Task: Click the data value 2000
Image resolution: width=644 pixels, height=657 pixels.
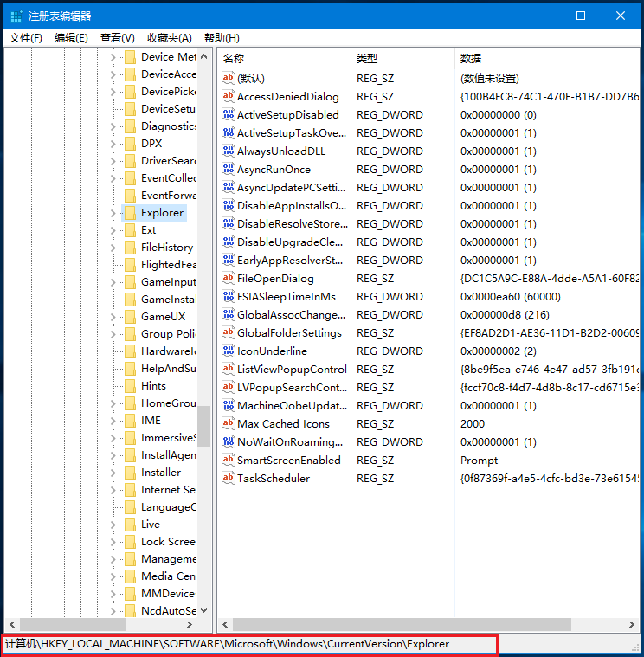Action: tap(473, 423)
